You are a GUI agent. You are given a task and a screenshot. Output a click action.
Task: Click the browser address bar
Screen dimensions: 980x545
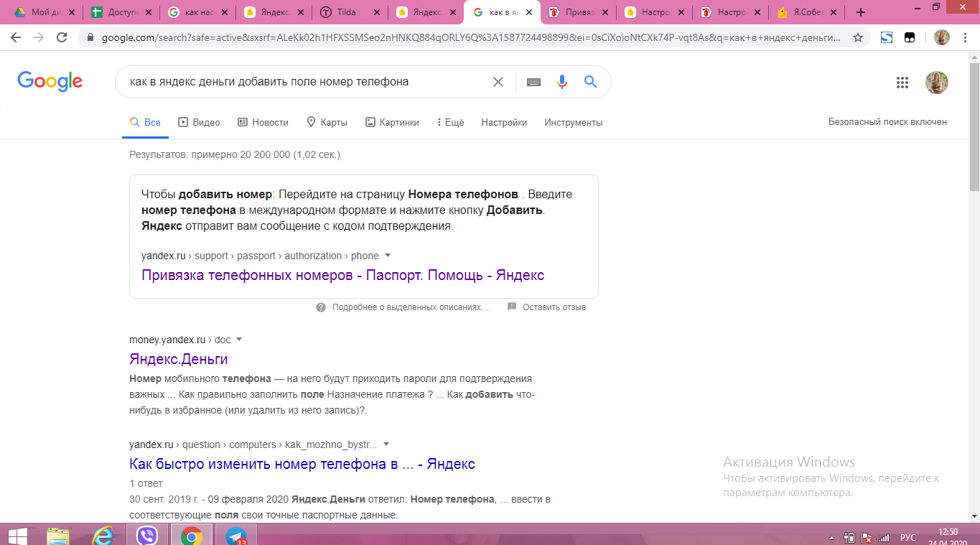[x=470, y=37]
